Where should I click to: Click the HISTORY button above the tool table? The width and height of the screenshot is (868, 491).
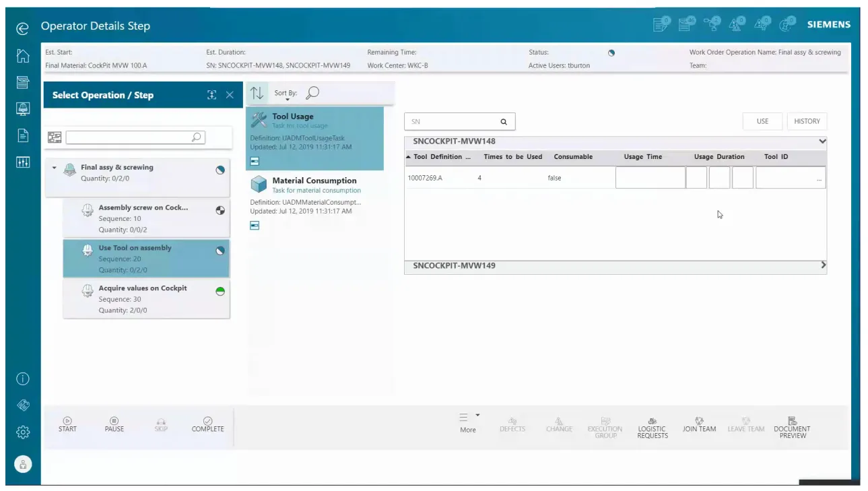807,121
